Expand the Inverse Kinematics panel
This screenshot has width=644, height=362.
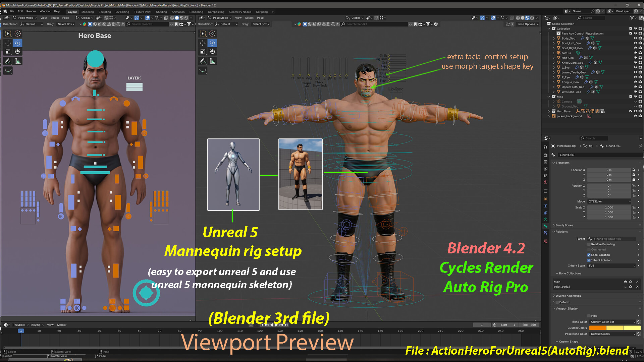[x=568, y=296]
